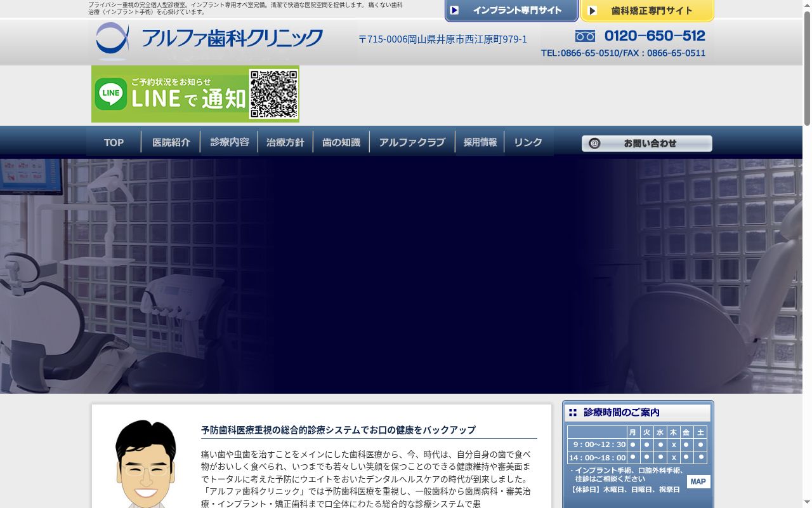Click the 診療時間のご案内 heading
Viewport: 812px width, 508px height.
[x=622, y=413]
